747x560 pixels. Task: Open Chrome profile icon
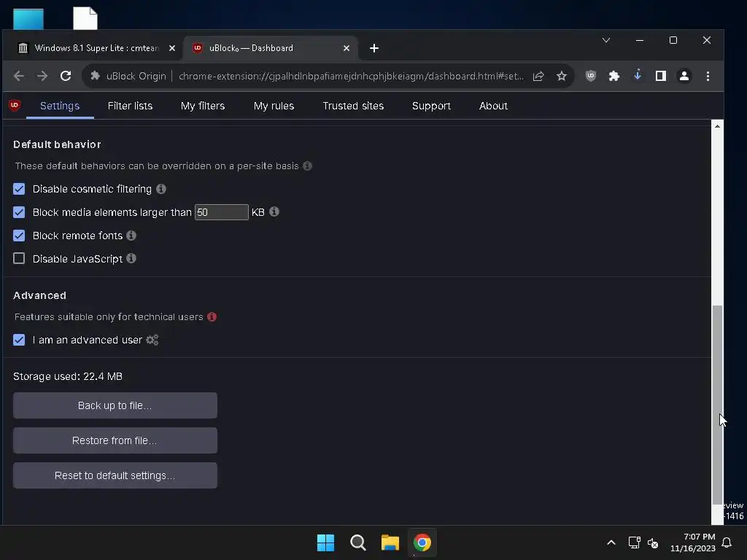pyautogui.click(x=684, y=76)
